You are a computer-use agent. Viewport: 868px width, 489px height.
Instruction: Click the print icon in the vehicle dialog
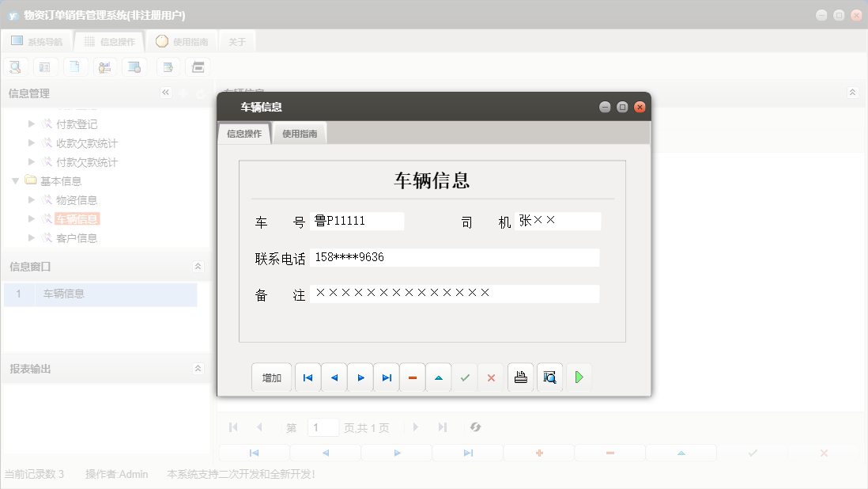[x=520, y=377]
